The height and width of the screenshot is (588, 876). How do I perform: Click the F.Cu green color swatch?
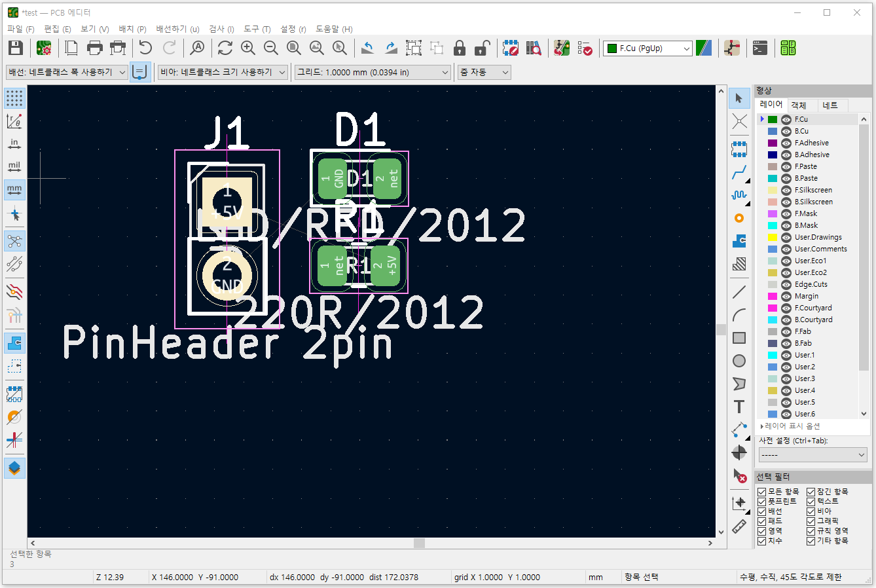click(x=773, y=119)
